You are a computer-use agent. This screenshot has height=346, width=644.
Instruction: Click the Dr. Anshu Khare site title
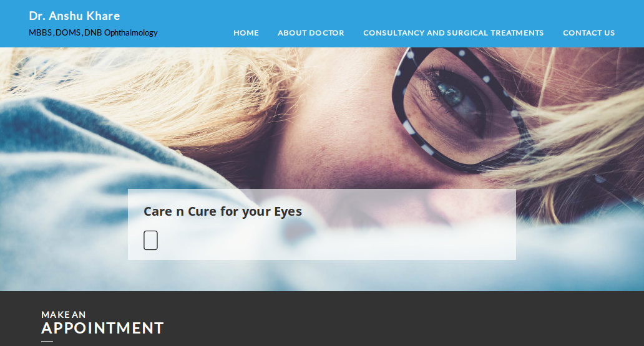74,16
